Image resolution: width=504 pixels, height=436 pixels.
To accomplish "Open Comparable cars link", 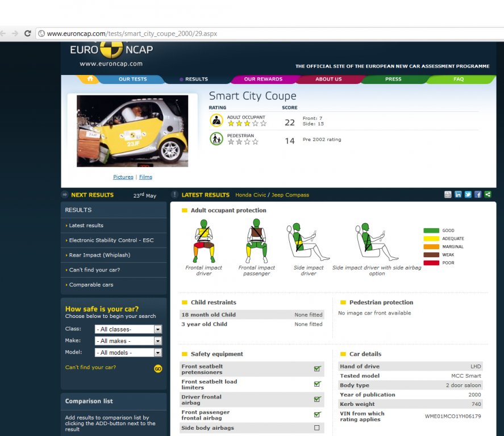I will (91, 284).
